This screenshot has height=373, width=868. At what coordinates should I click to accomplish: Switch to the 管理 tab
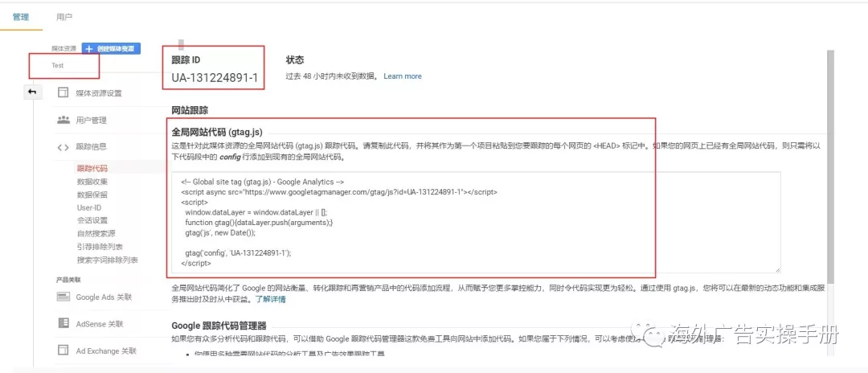coord(21,17)
